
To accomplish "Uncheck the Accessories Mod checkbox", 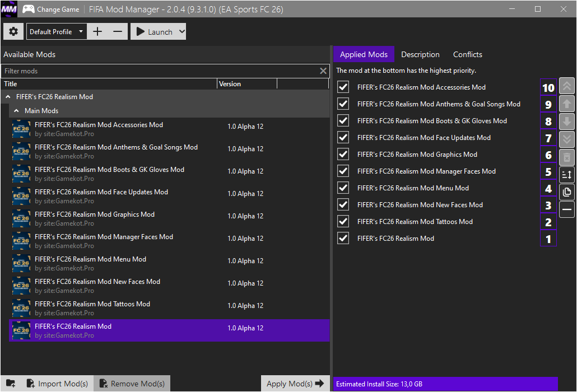I will [x=343, y=87].
